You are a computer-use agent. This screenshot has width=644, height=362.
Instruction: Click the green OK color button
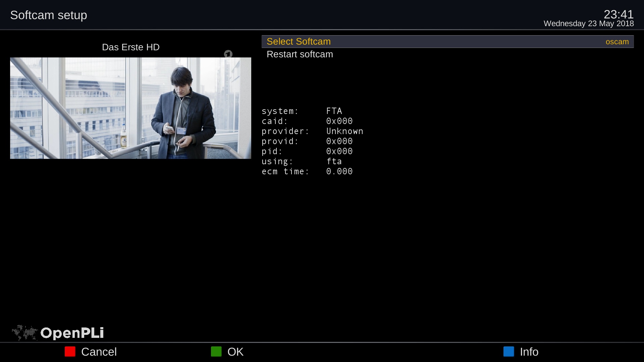[x=216, y=352]
